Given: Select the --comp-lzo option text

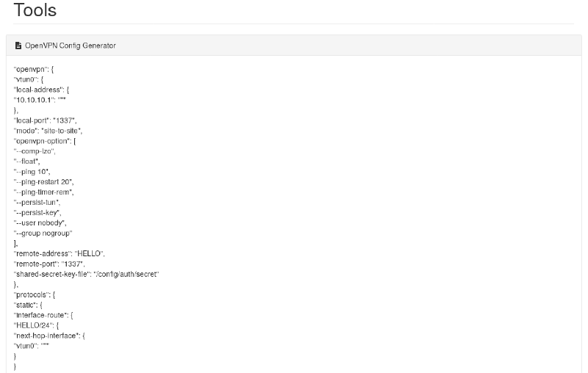Looking at the screenshot, I should coord(35,151).
